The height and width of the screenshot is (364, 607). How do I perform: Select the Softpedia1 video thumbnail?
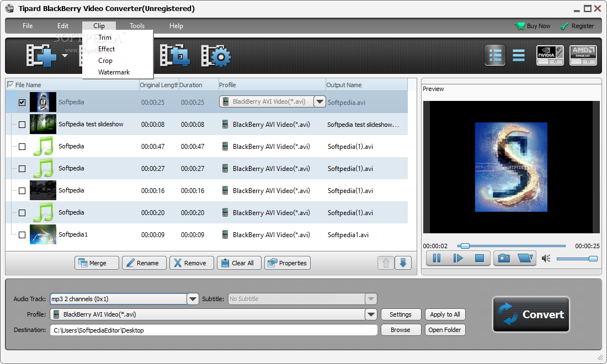point(43,234)
